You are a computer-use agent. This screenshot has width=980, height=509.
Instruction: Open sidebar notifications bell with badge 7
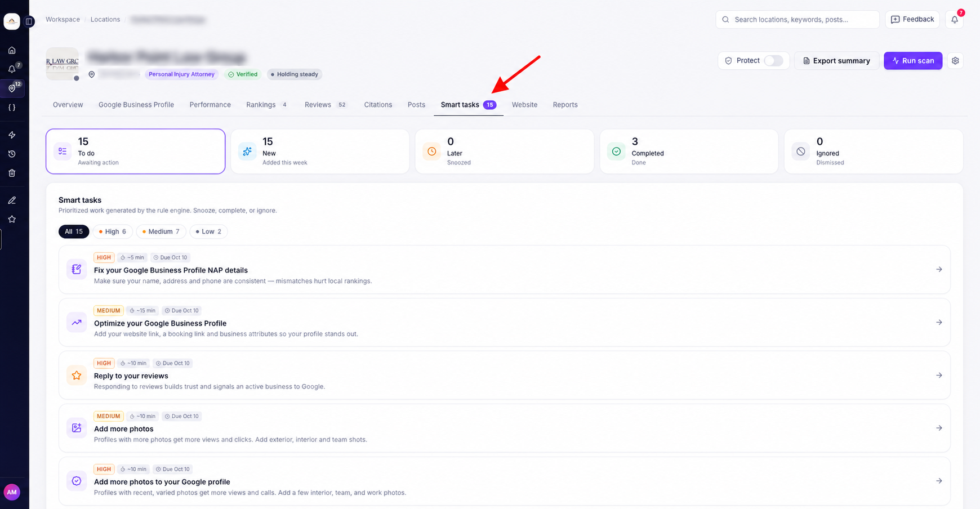point(12,69)
